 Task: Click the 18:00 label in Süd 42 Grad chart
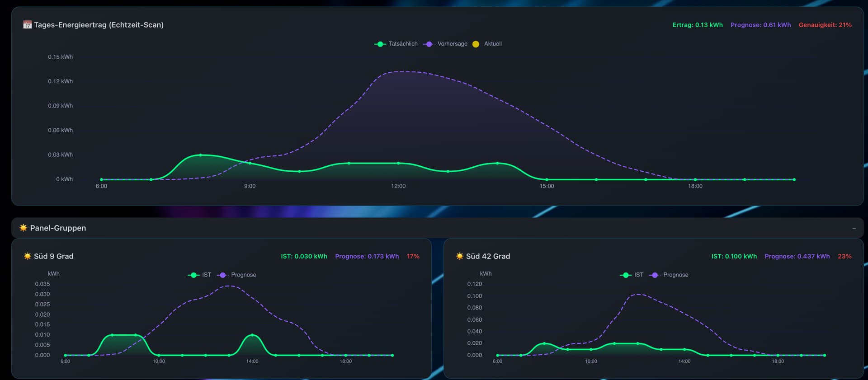point(778,361)
